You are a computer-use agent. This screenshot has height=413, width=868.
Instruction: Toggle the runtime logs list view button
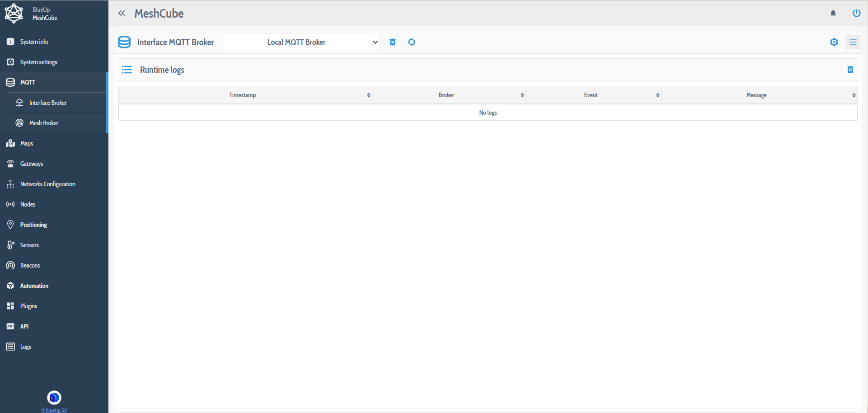coord(853,42)
